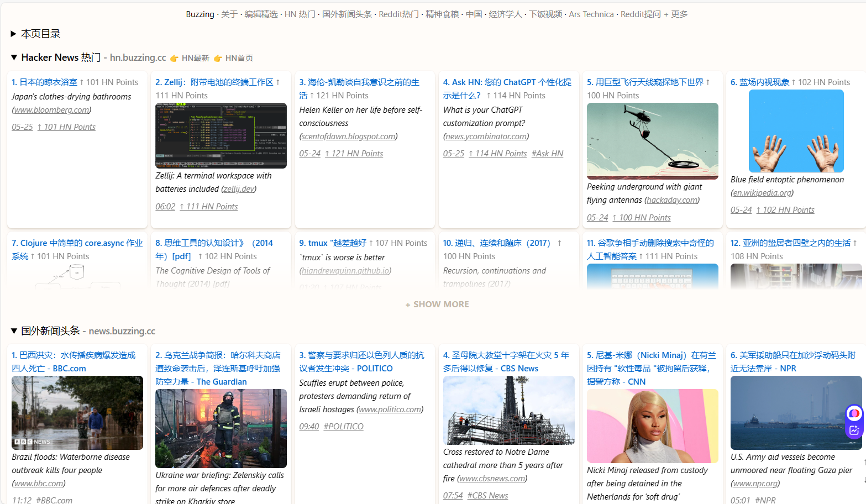Click the floating round extension logo icon
Viewport: 866px width, 504px height.
pos(854,413)
